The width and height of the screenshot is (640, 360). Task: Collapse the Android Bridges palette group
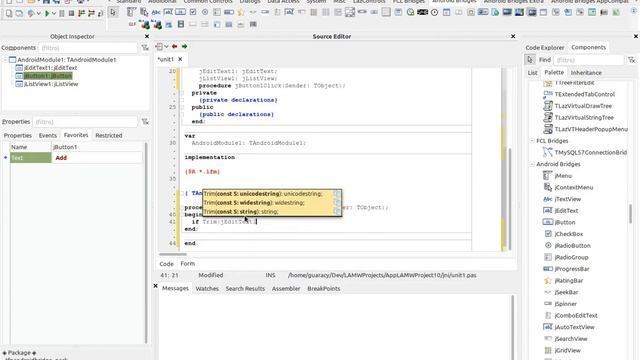(532, 164)
